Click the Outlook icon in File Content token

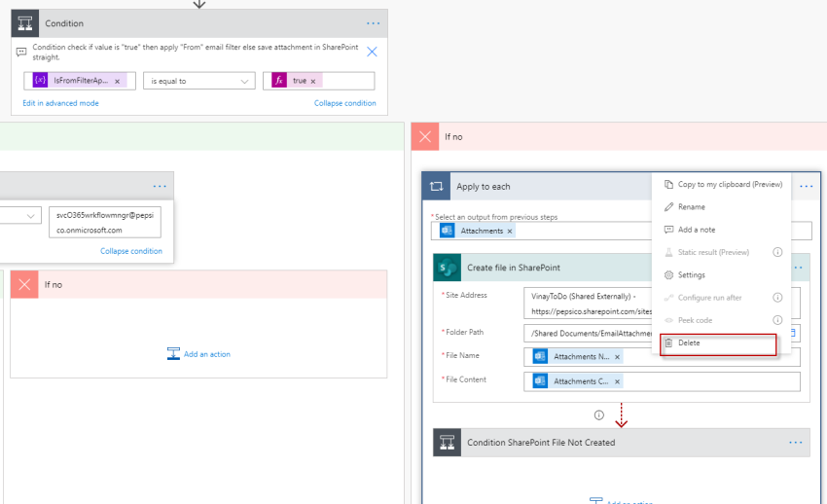(x=540, y=381)
